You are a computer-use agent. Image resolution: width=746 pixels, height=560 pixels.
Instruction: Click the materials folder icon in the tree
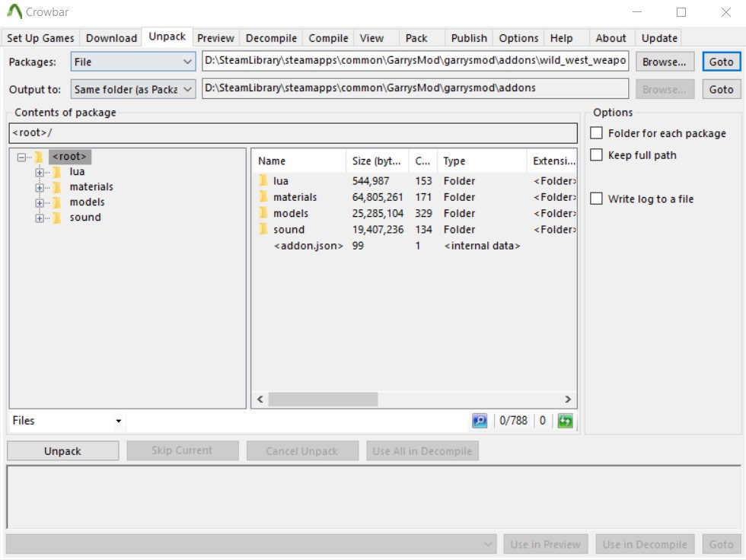click(56, 187)
